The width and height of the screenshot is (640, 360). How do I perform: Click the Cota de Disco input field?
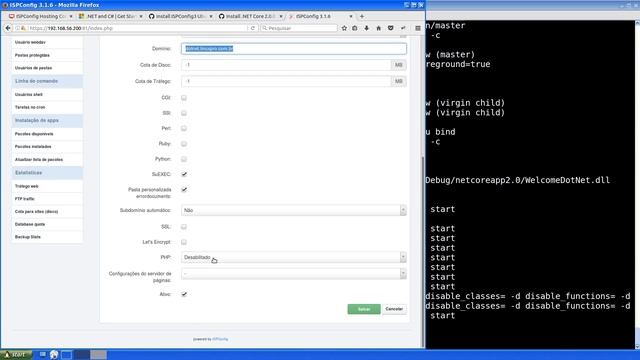pyautogui.click(x=286, y=65)
